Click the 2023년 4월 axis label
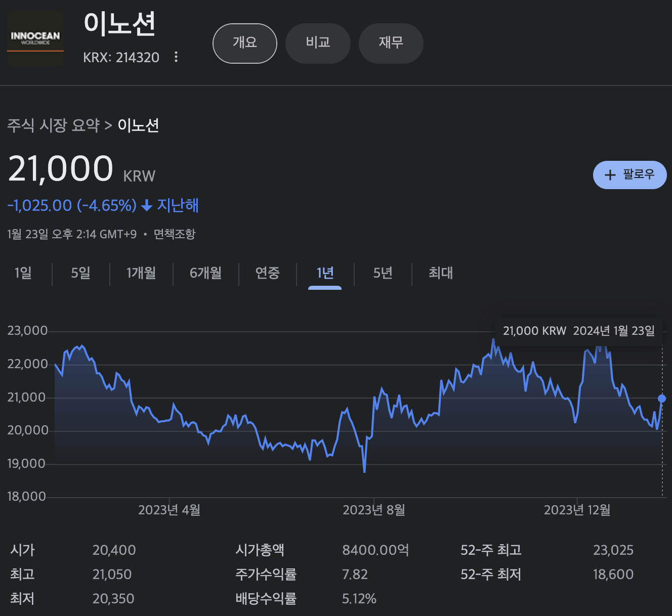672x616 pixels. pos(170,510)
